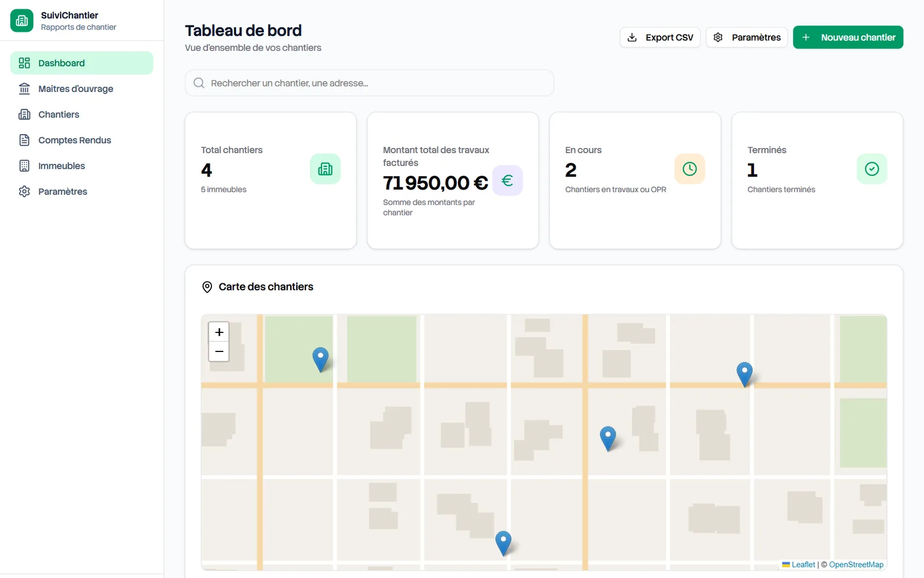Select the bottom map marker
This screenshot has width=924, height=578.
[x=504, y=543]
